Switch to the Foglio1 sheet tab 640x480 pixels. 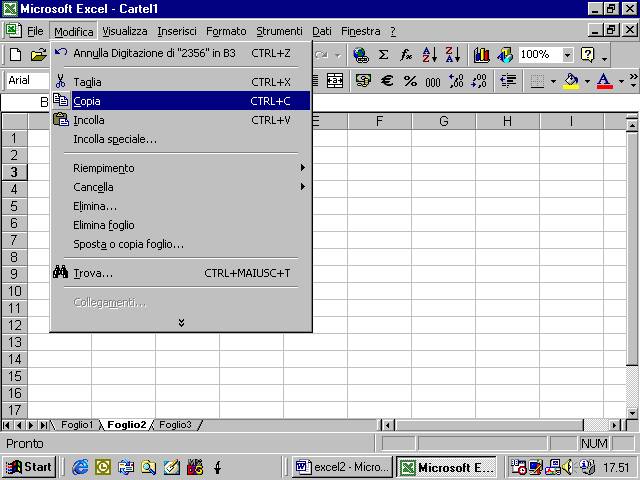click(x=77, y=425)
